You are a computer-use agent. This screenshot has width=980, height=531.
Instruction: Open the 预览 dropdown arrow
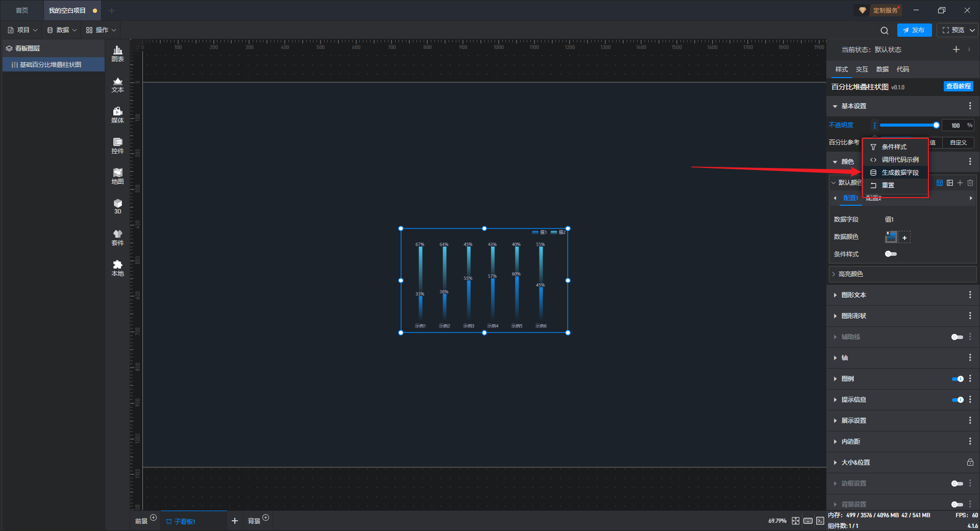(972, 30)
